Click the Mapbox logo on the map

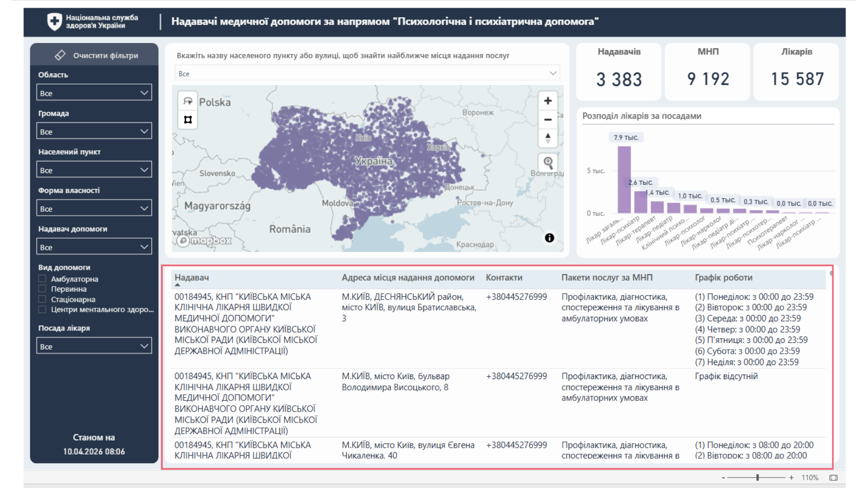[204, 240]
